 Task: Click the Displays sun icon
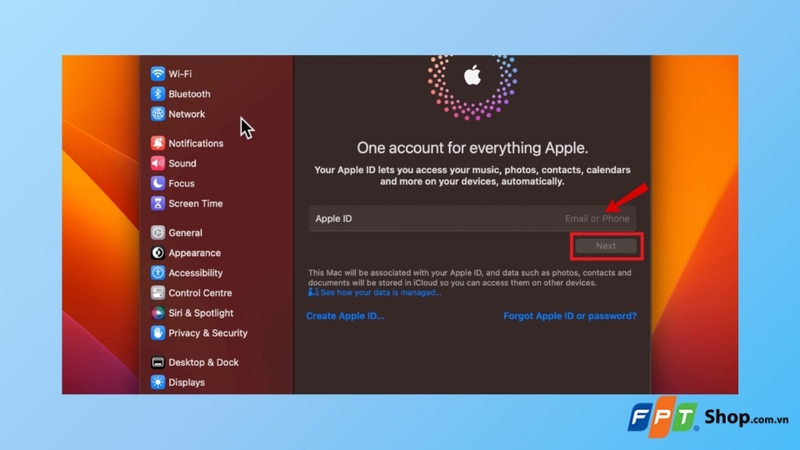click(x=158, y=382)
